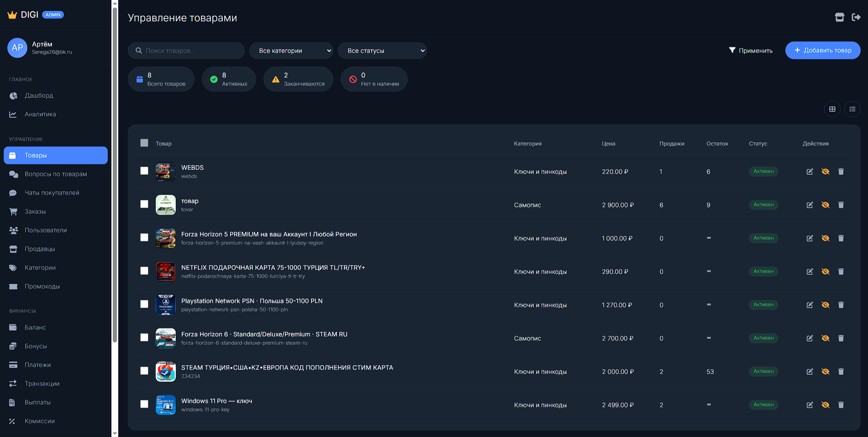Screen dimensions: 868x437
Task: Go to Промокоды section
Action: click(56, 286)
